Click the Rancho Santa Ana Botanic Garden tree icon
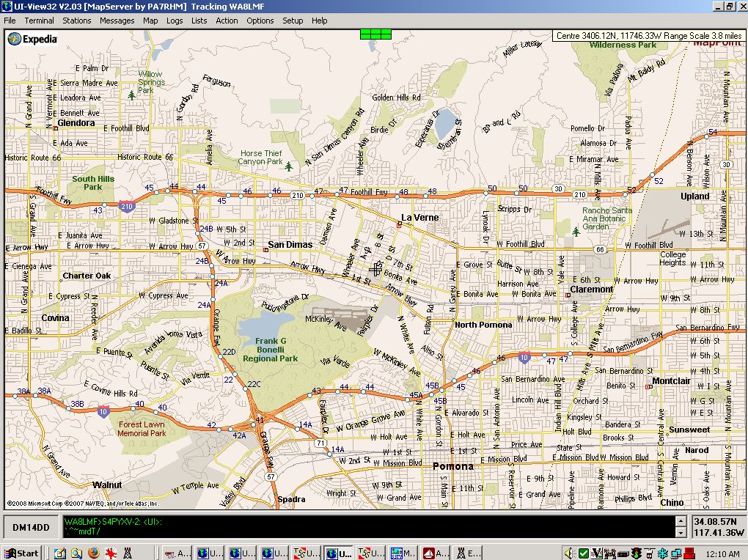This screenshot has width=748, height=560. click(x=576, y=232)
